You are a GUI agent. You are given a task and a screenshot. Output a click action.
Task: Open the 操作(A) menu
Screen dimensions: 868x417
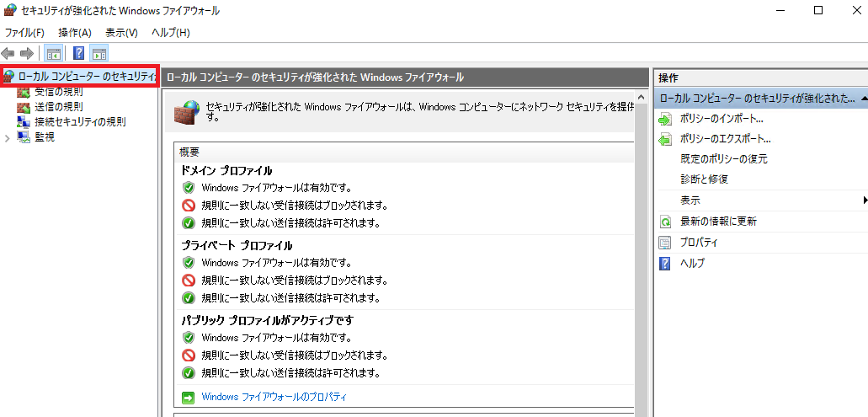pos(75,33)
